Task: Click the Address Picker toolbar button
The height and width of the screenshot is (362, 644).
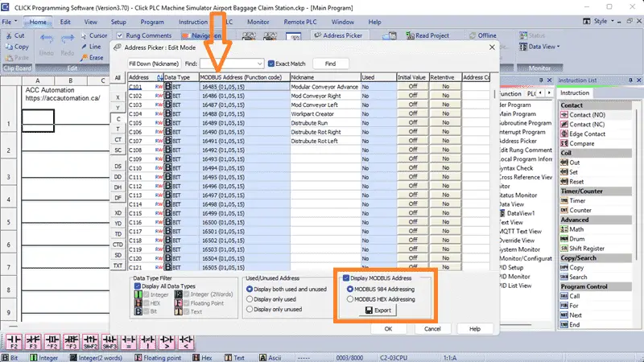Action: tap(338, 35)
